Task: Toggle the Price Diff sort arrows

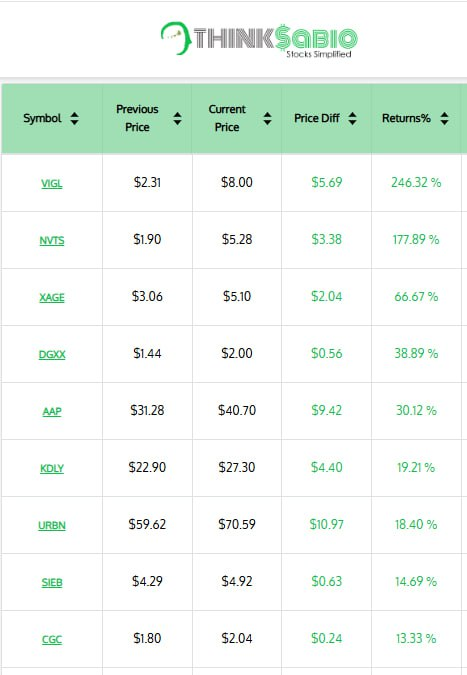Action: click(353, 118)
